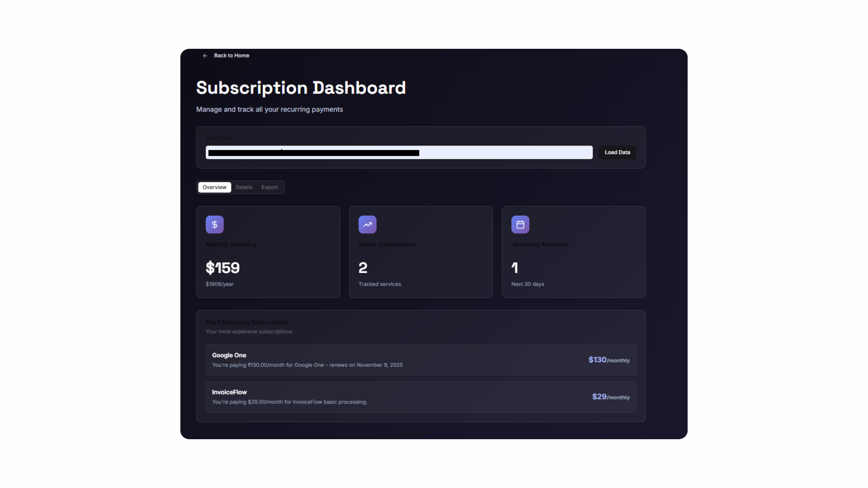The height and width of the screenshot is (488, 868).
Task: Click 'Manage and track all your recurring payments'
Action: pyautogui.click(x=269, y=109)
